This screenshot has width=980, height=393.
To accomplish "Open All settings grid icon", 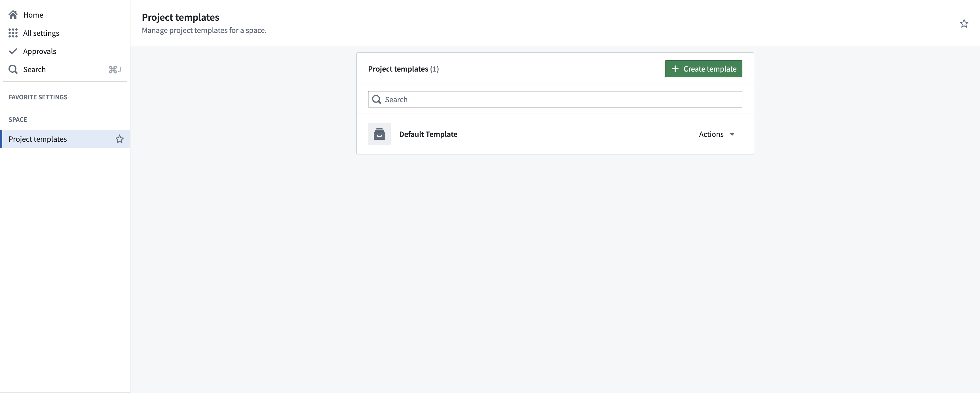I will [13, 33].
